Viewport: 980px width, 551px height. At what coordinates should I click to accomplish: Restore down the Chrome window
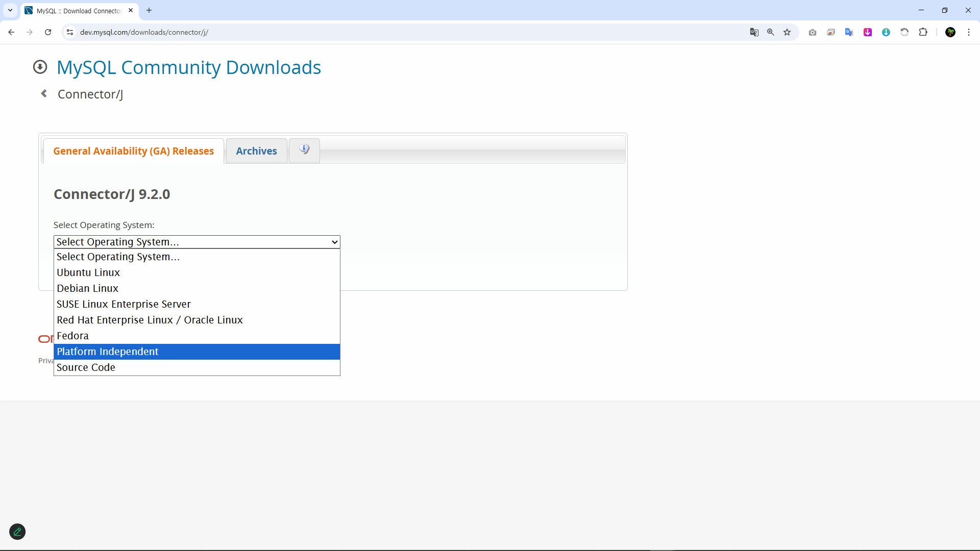[x=945, y=10]
